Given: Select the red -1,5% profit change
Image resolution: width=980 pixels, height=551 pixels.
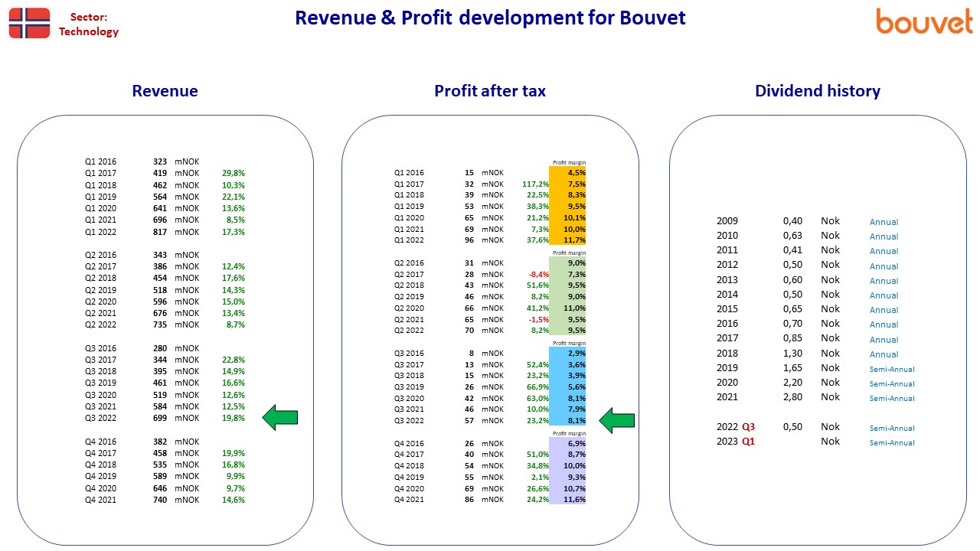Looking at the screenshot, I should (x=538, y=319).
